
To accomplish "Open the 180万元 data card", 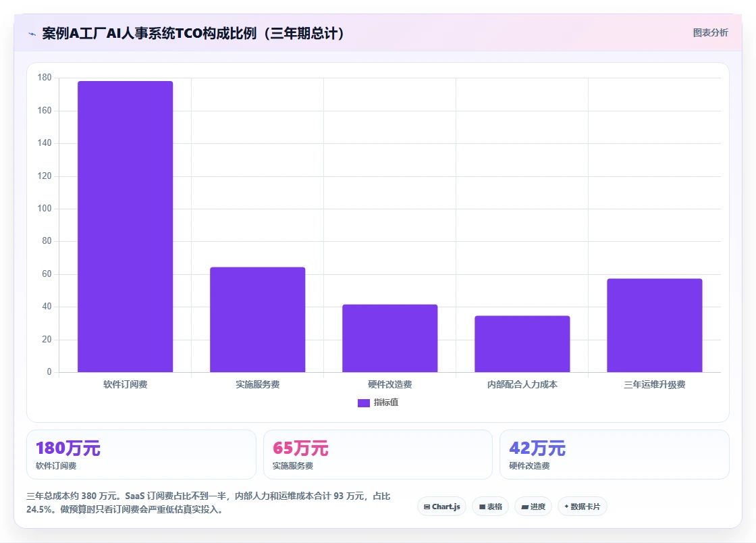I will (x=141, y=455).
